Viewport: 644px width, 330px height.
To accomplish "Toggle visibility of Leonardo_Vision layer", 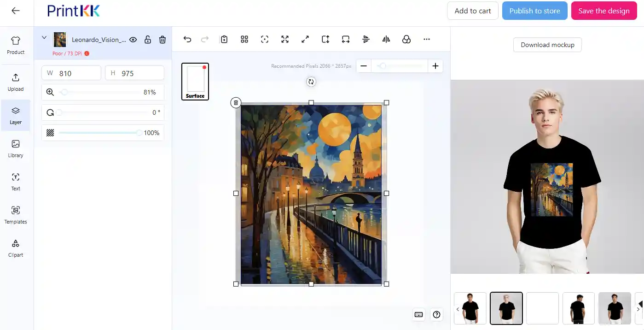I will pos(133,40).
